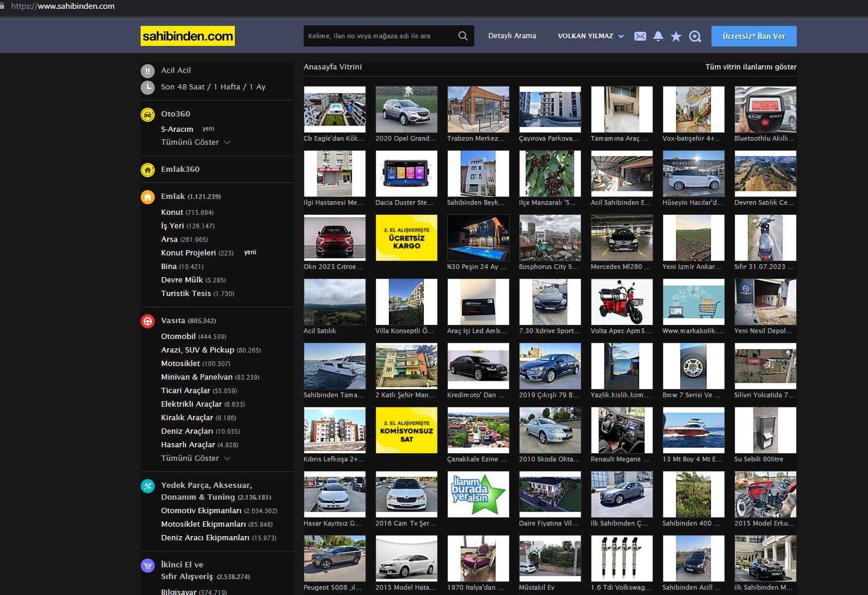Click the keyword search input field
Image resolution: width=868 pixels, height=595 pixels.
[x=380, y=36]
